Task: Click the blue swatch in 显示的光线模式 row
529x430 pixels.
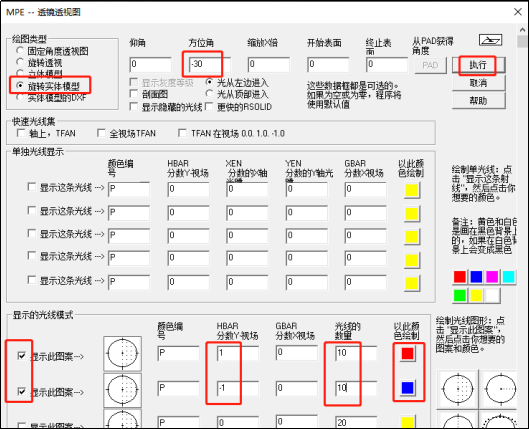Action: [407, 388]
